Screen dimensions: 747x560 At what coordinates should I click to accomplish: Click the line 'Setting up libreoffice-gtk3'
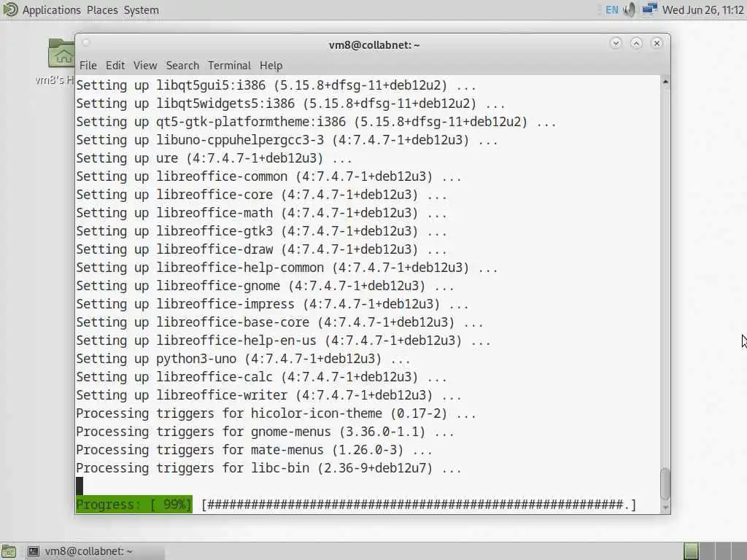tap(262, 231)
